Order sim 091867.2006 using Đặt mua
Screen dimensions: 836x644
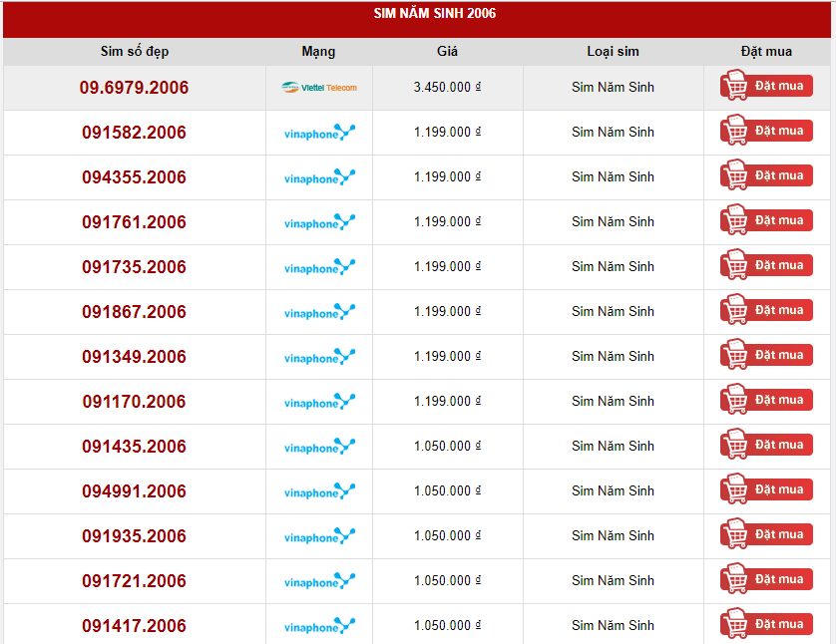(x=766, y=309)
